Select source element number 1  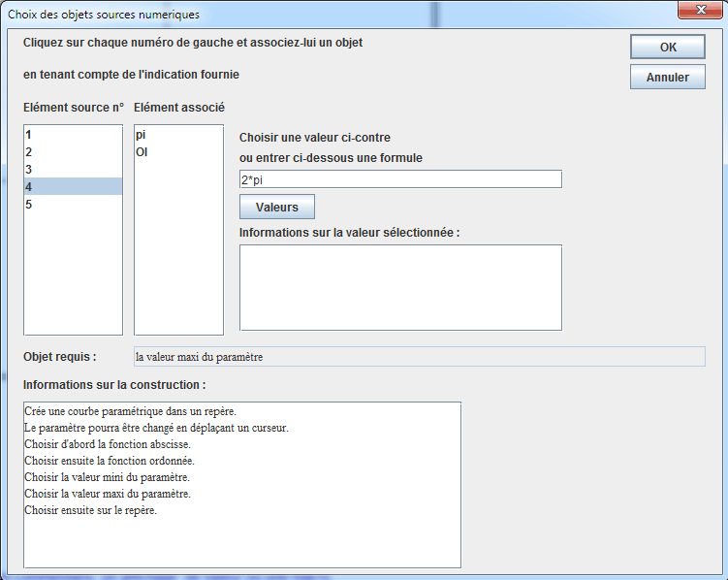pyautogui.click(x=73, y=135)
